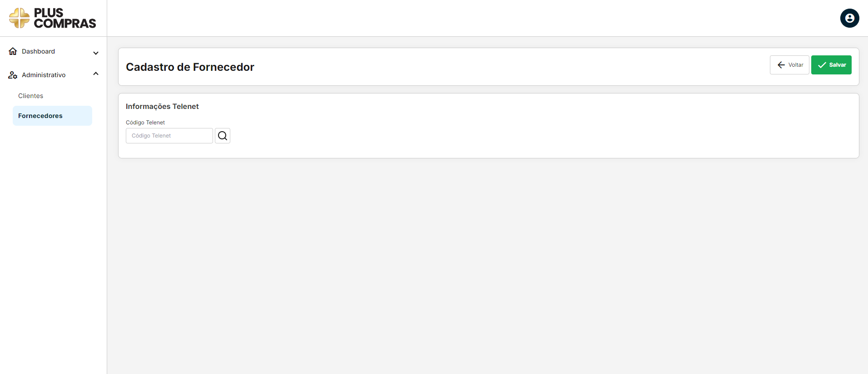Open the Clientes menu item
This screenshot has width=868, height=374.
click(x=30, y=96)
